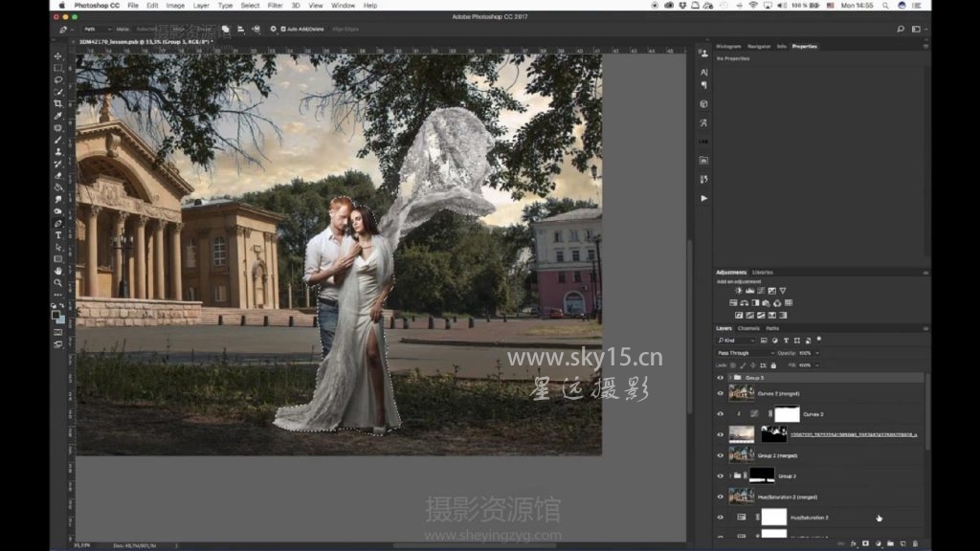Screen dimensions: 980x551
Task: Select the Crop tool
Action: point(58,103)
